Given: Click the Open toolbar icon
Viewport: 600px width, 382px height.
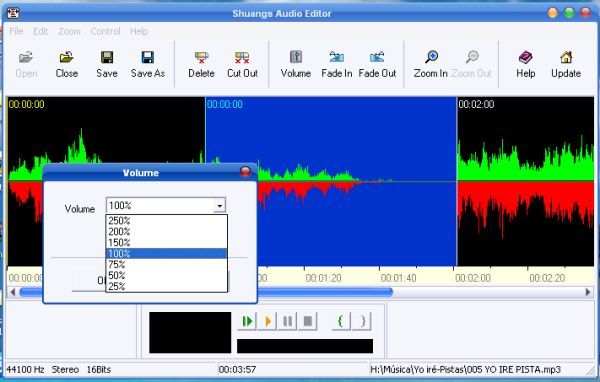Looking at the screenshot, I should coord(26,64).
